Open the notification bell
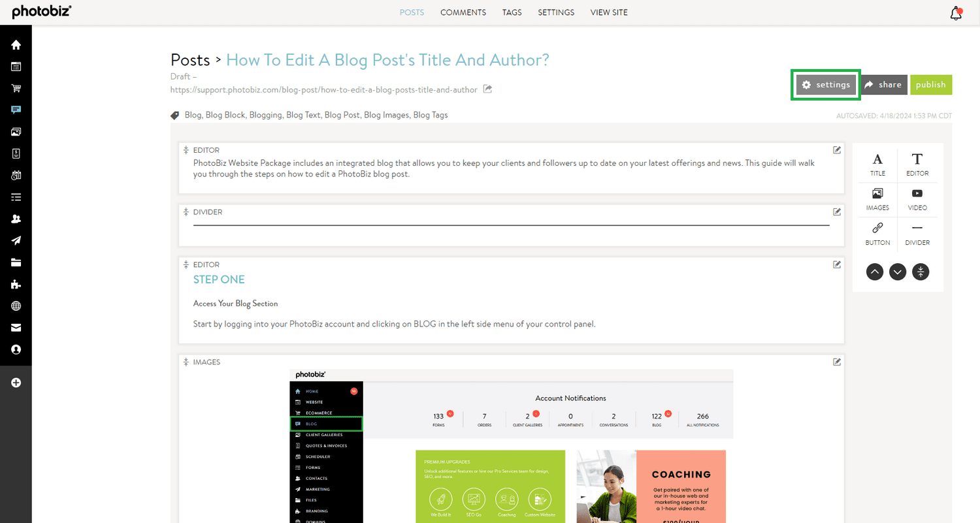This screenshot has width=980, height=523. [x=955, y=12]
